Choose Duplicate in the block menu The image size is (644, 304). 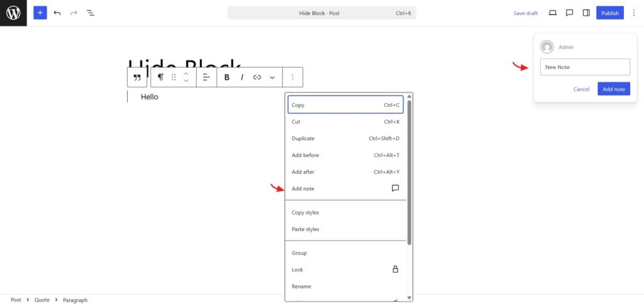[345, 139]
